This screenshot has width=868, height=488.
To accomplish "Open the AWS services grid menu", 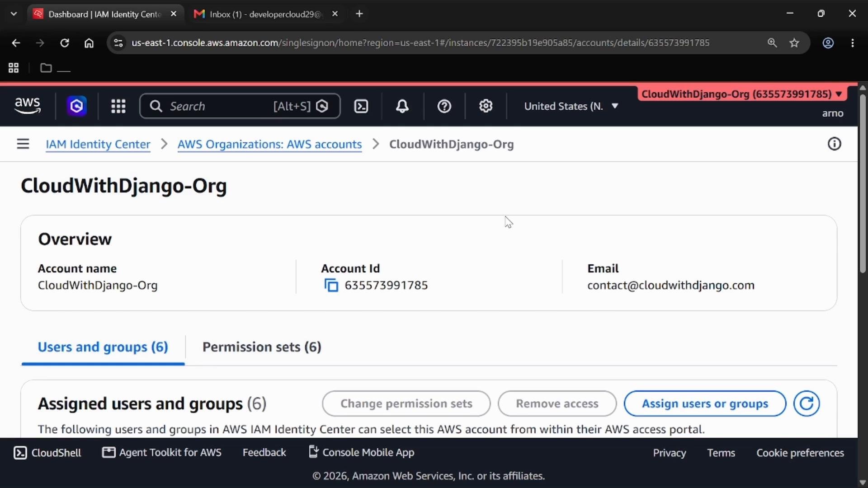I will 118,106.
